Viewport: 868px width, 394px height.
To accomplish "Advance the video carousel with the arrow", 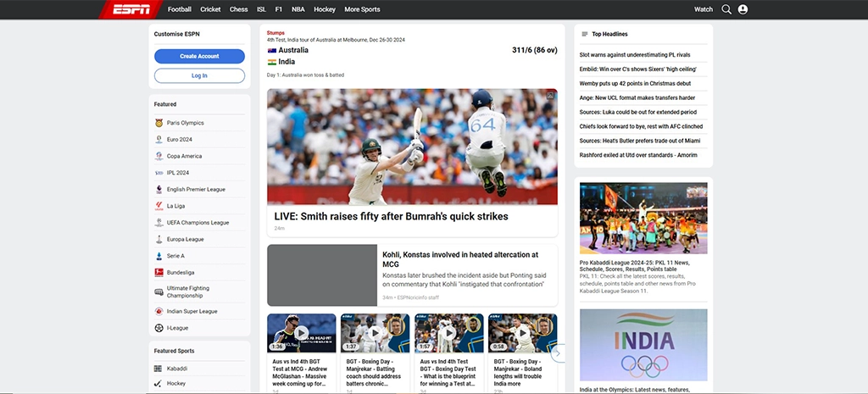I will (558, 352).
